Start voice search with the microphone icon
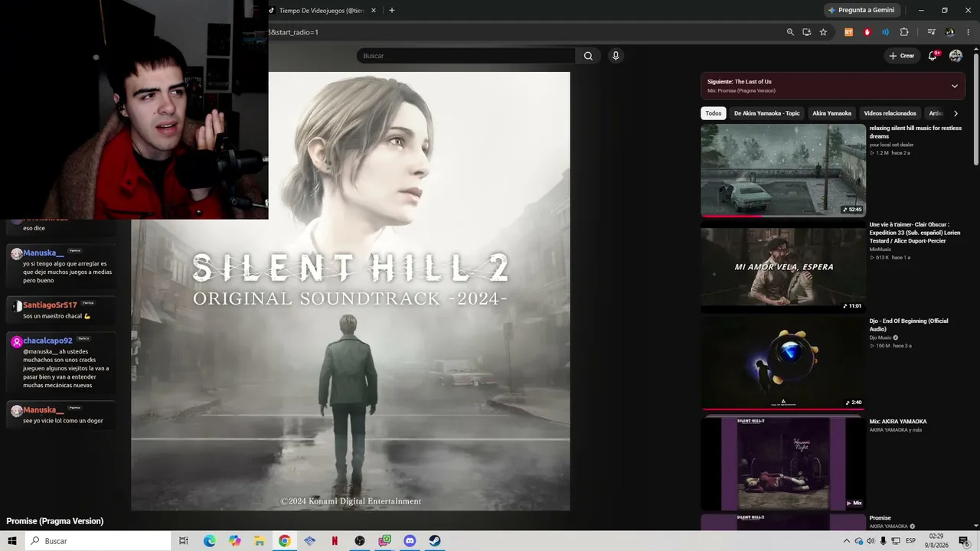Image resolution: width=980 pixels, height=551 pixels. point(615,56)
